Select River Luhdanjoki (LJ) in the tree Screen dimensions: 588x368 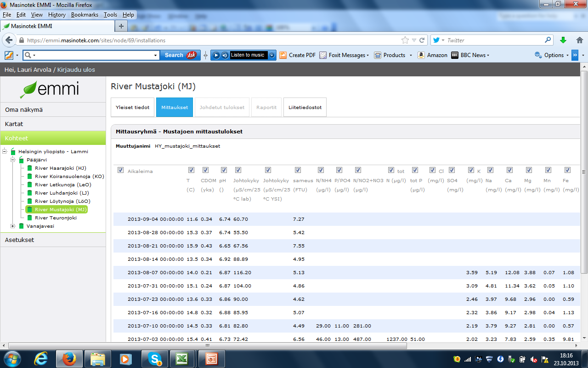[x=62, y=193]
